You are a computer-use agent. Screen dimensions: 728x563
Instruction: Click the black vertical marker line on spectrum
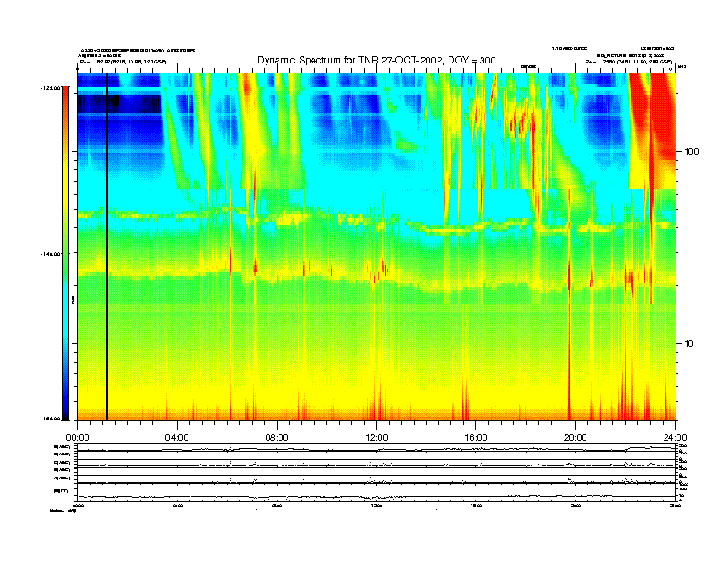(107, 247)
